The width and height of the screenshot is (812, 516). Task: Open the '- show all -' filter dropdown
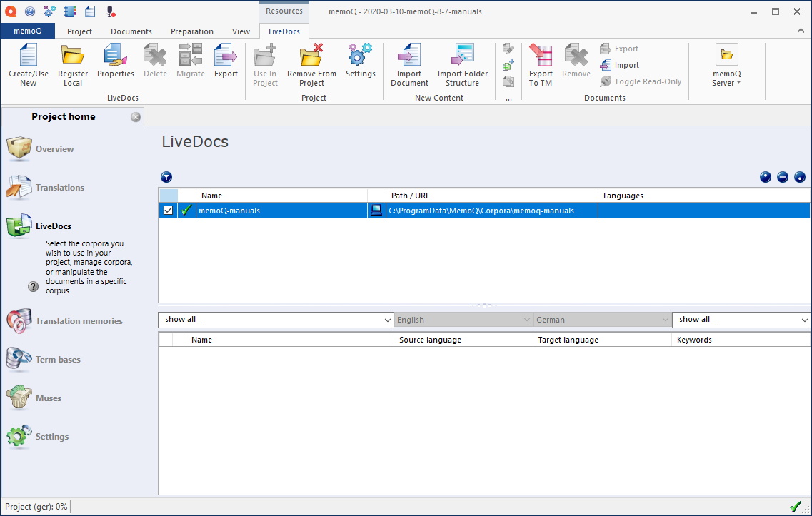point(276,320)
